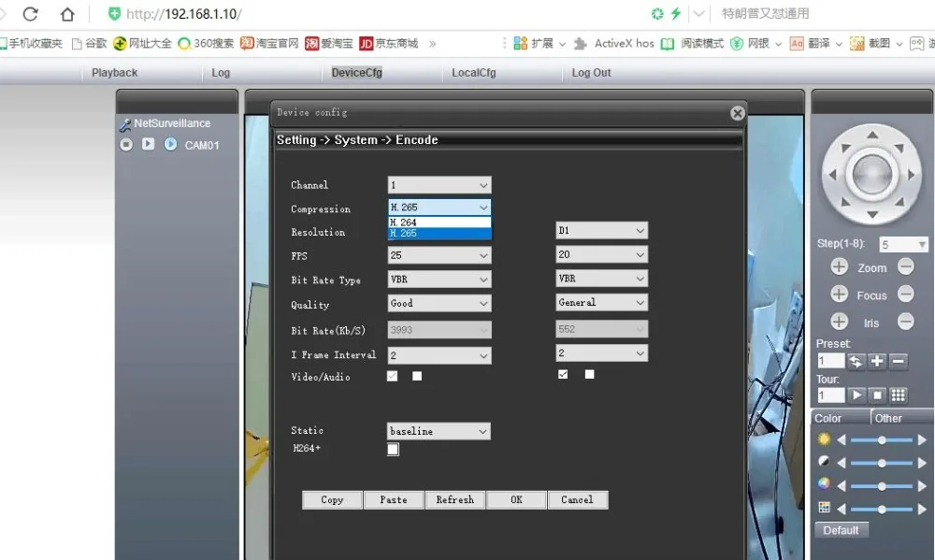Click the Refresh button
Image resolution: width=935 pixels, height=560 pixels.
(x=455, y=500)
